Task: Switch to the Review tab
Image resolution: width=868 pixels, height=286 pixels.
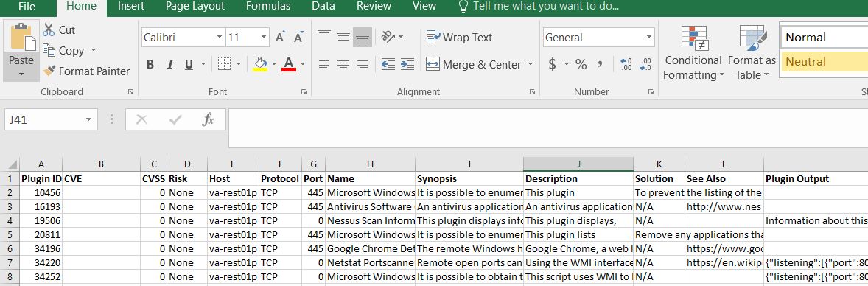Action: tap(374, 7)
